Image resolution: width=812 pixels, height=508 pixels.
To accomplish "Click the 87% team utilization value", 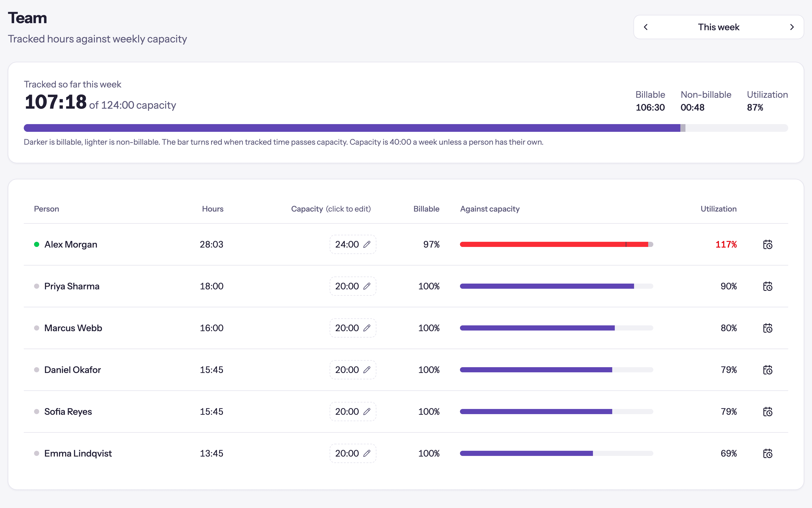I will (755, 108).
